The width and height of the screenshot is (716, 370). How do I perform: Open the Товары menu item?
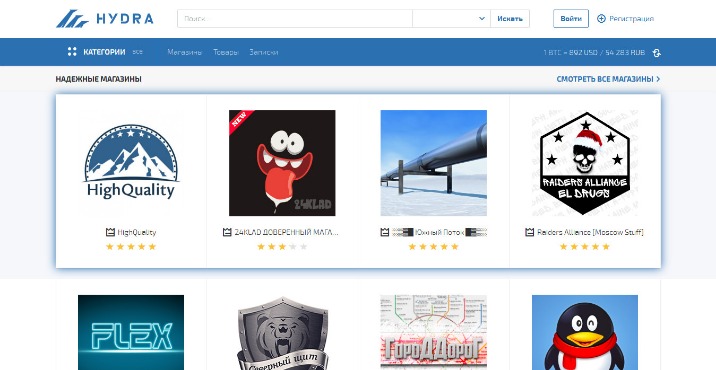pyautogui.click(x=226, y=52)
